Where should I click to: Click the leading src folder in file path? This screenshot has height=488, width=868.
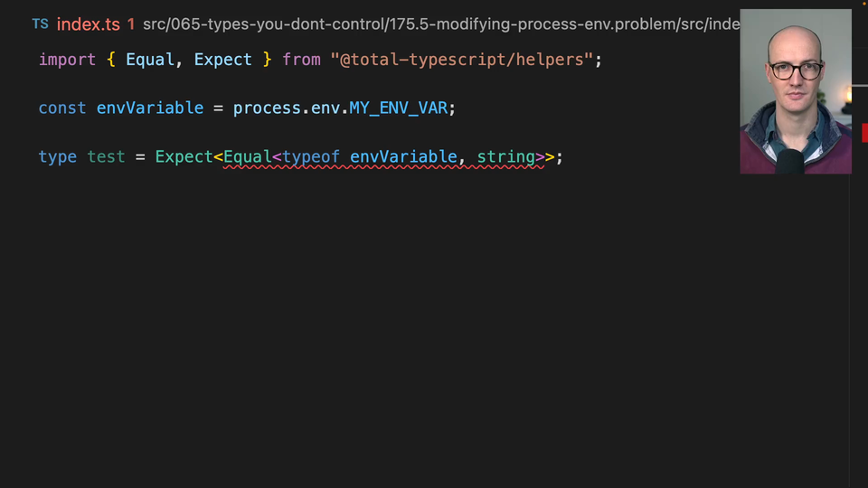point(156,24)
